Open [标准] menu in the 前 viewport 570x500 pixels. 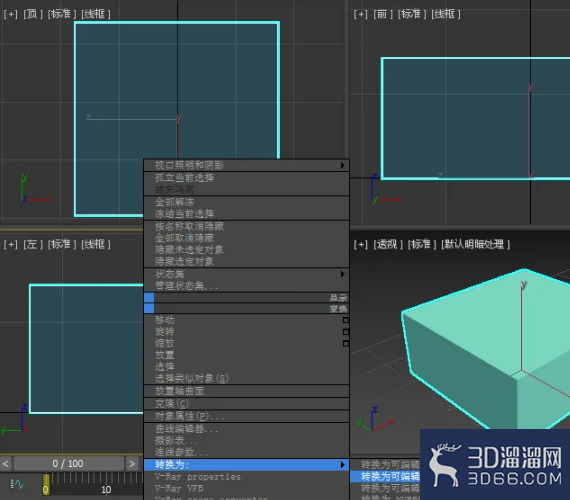pyautogui.click(x=412, y=14)
